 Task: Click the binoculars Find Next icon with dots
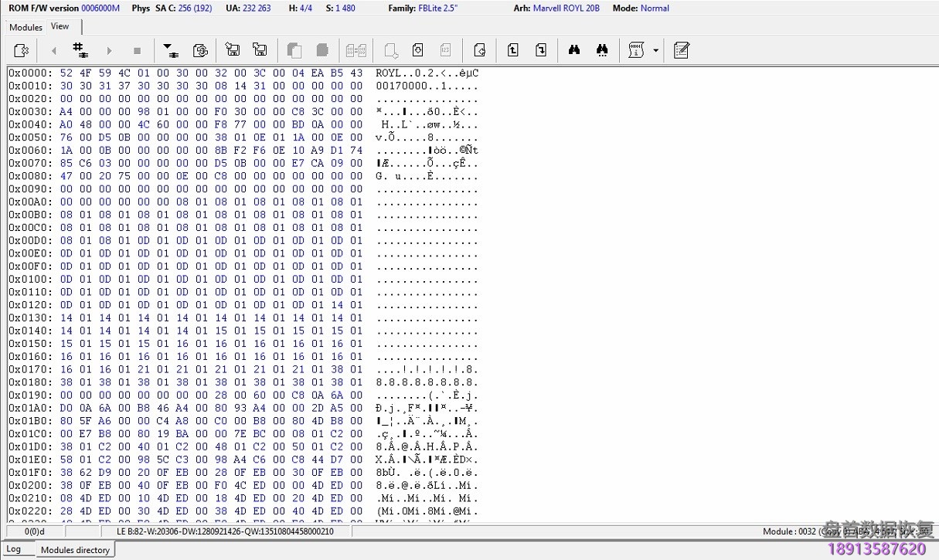pyautogui.click(x=602, y=51)
